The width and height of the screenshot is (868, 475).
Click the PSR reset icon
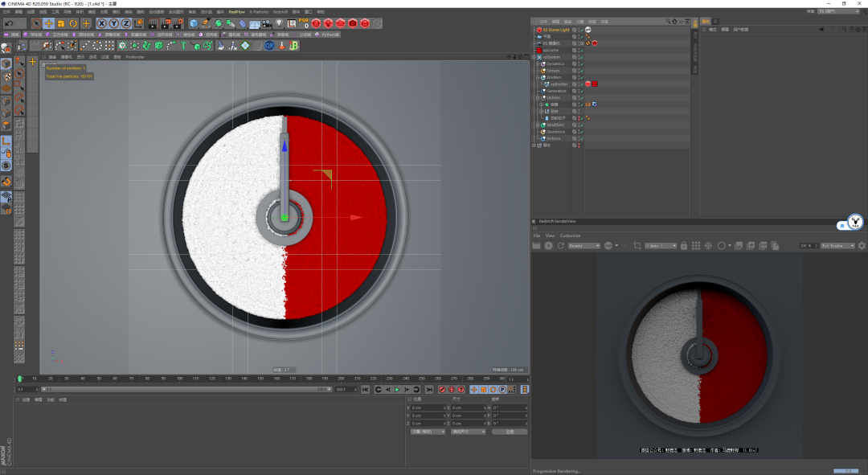pyautogui.click(x=304, y=23)
